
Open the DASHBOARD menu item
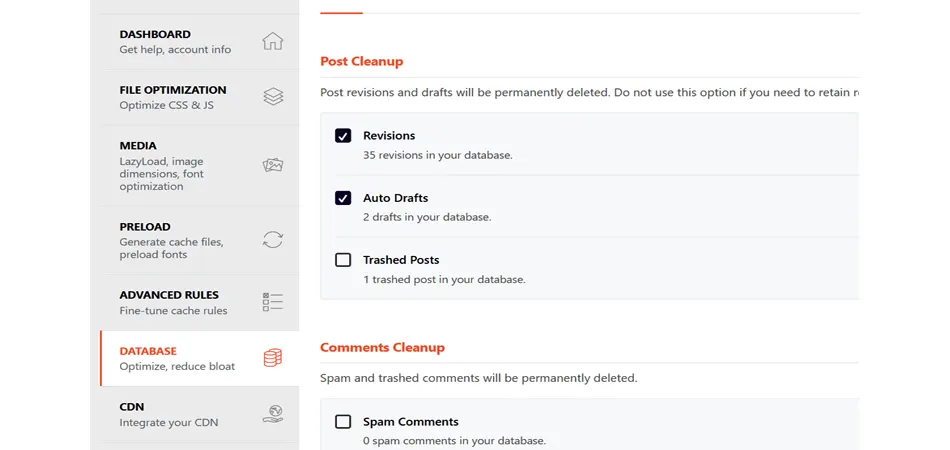click(x=200, y=42)
